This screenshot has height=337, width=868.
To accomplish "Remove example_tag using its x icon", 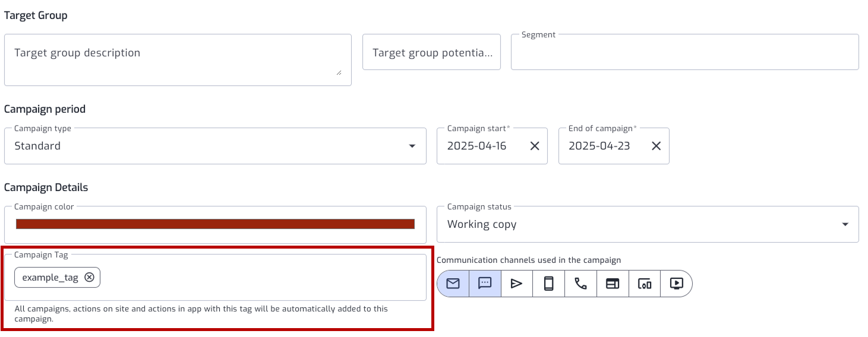I will pos(89,277).
